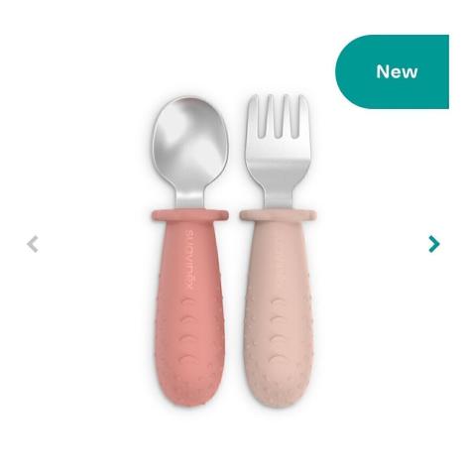
Task: Select the stainless steel spoon bowl
Action: [x=190, y=139]
